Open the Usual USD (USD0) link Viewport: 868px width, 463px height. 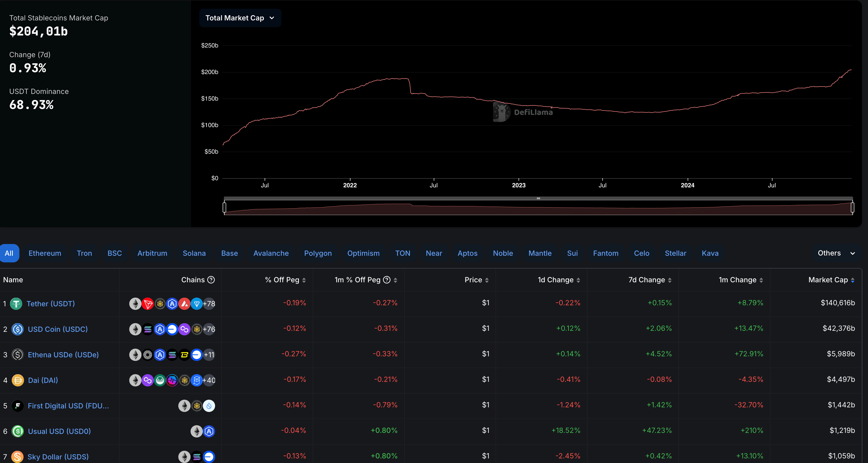[x=59, y=431]
